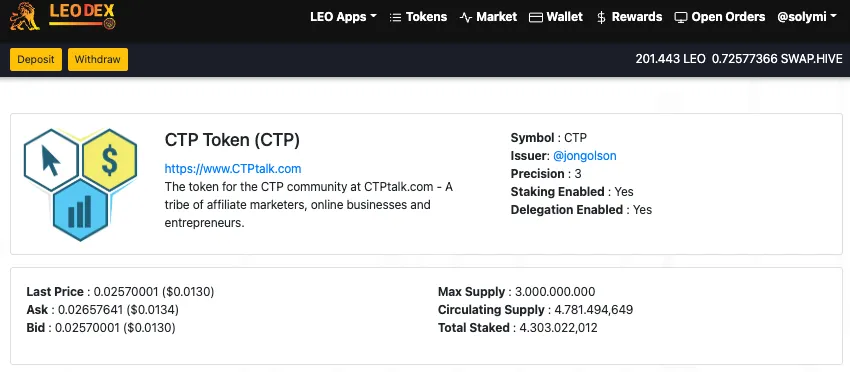Open the Wallet page
Viewport: 850px width, 372px height.
(x=564, y=17)
